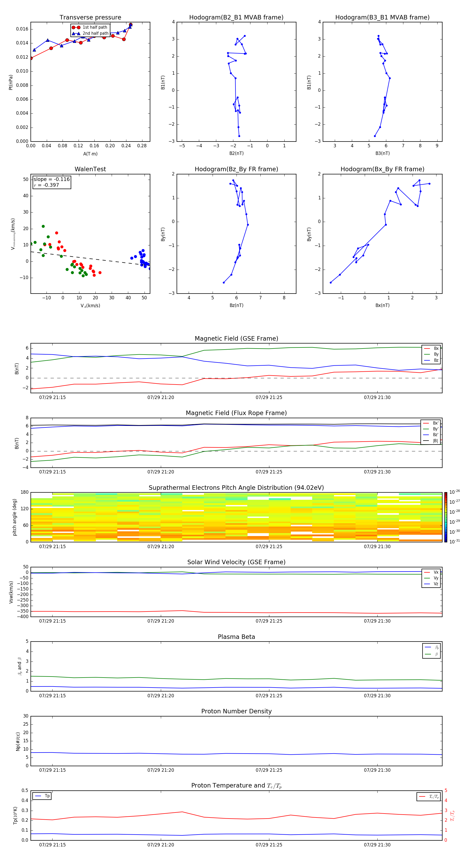The height and width of the screenshot is (868, 473).
Task: Click the |B| legend entry in Flux Rope panel
Action: 431,441
